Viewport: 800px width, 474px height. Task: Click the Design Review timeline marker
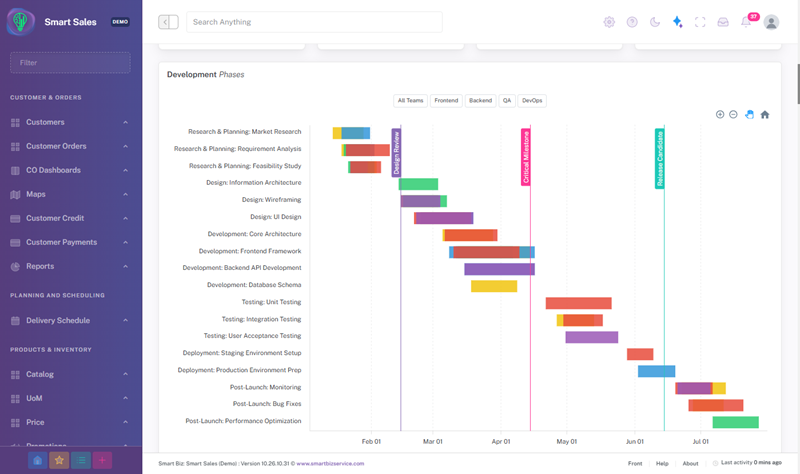click(x=396, y=153)
